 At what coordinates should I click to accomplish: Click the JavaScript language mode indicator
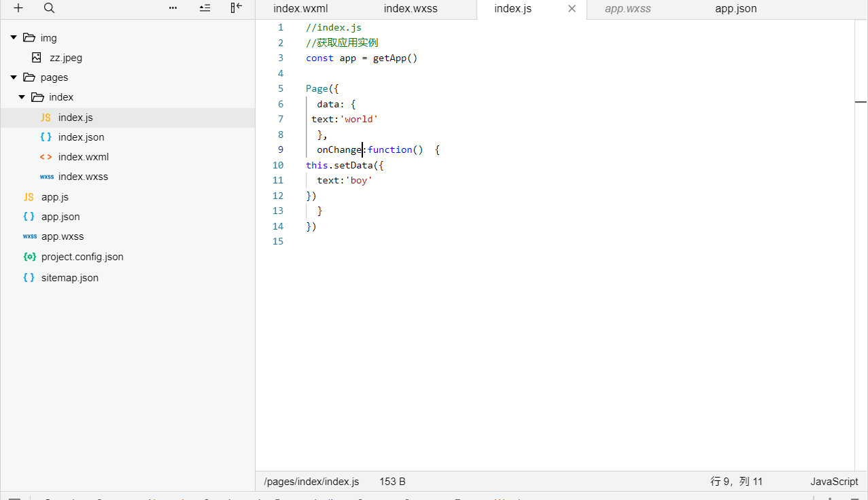[x=834, y=482]
